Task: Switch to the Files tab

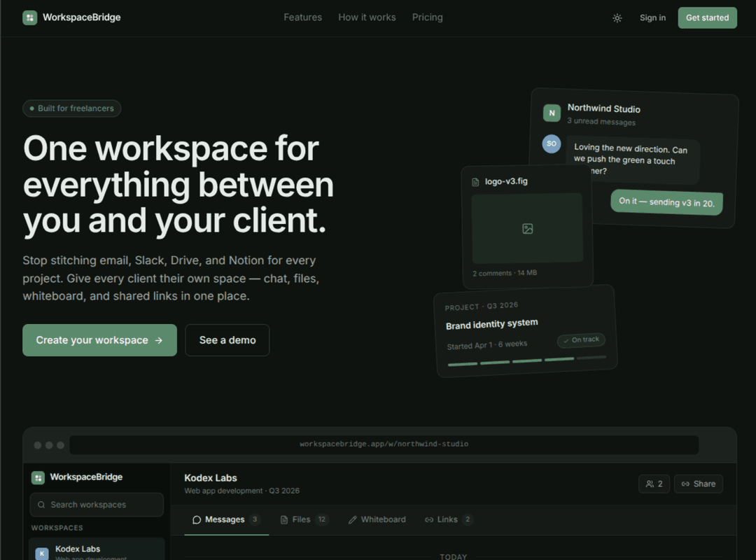Action: coord(304,519)
